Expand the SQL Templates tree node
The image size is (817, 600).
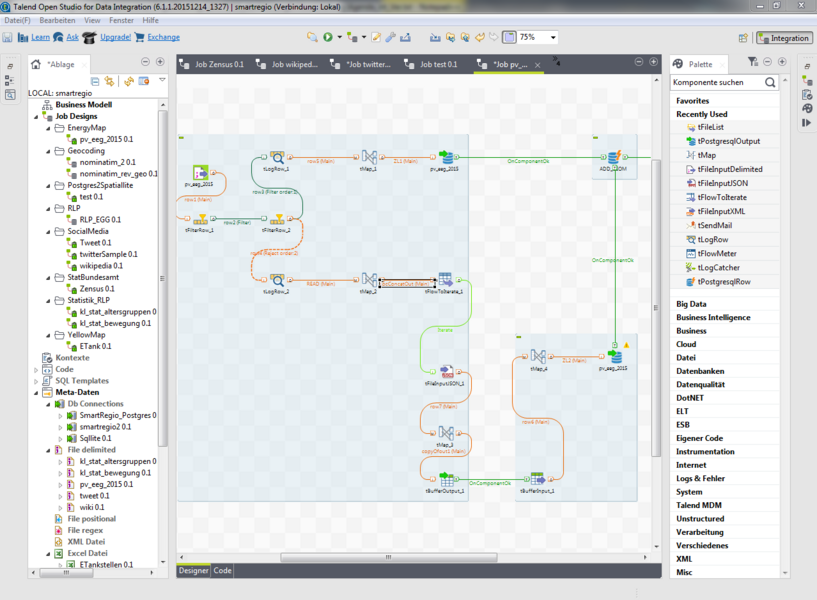pos(36,381)
